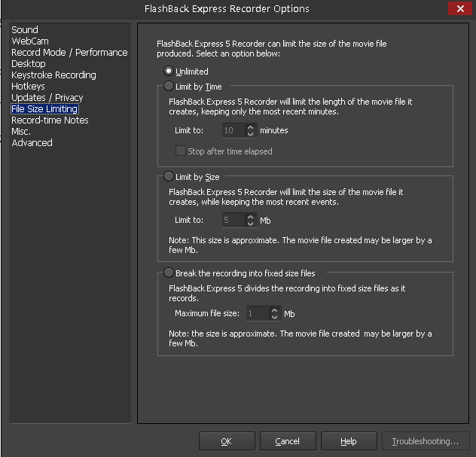The width and height of the screenshot is (476, 457).
Task: Increase the Limit to Mb size value
Action: (250, 218)
